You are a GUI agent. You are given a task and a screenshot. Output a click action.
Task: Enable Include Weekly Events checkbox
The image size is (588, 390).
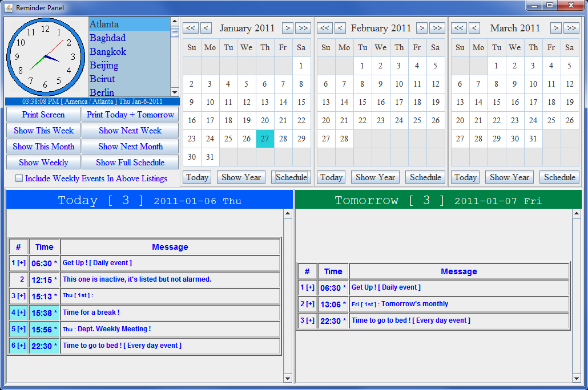19,178
